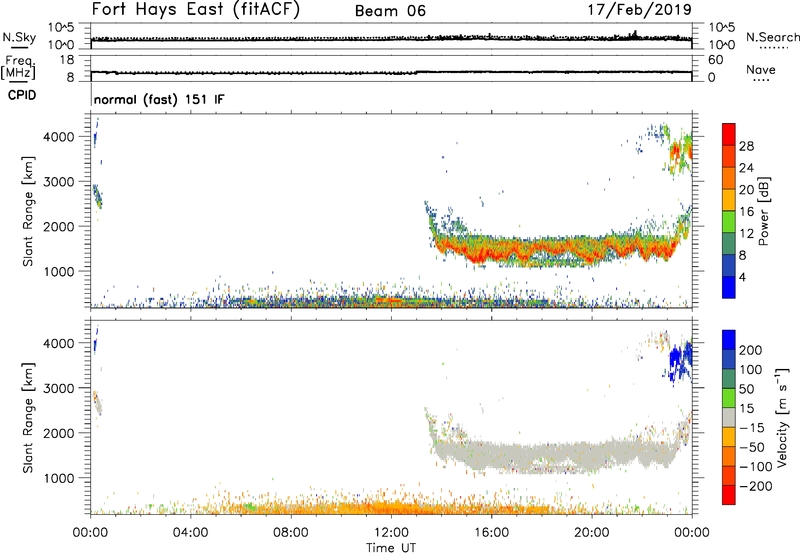The width and height of the screenshot is (800, 554).
Task: Click the 16 label on power colorbar
Action: point(746,212)
